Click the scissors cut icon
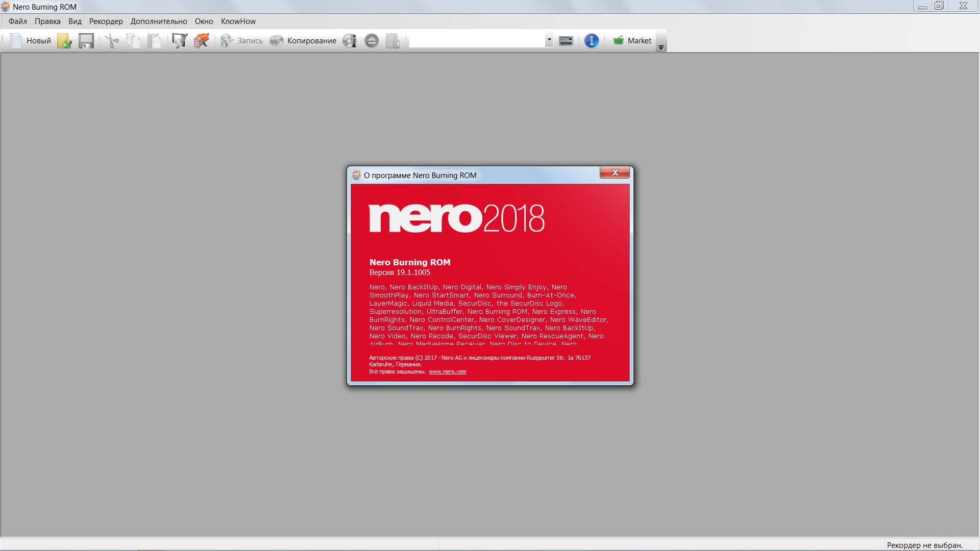 111,41
